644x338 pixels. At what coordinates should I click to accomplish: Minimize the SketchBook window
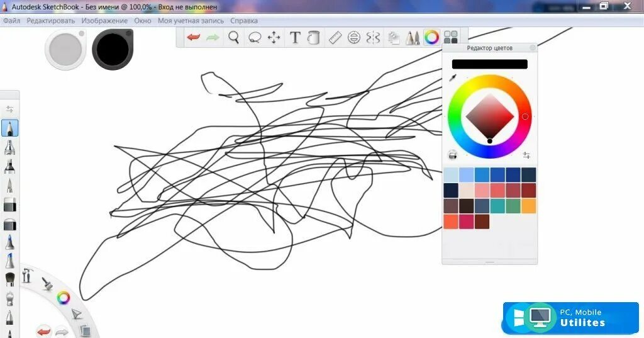coord(586,7)
